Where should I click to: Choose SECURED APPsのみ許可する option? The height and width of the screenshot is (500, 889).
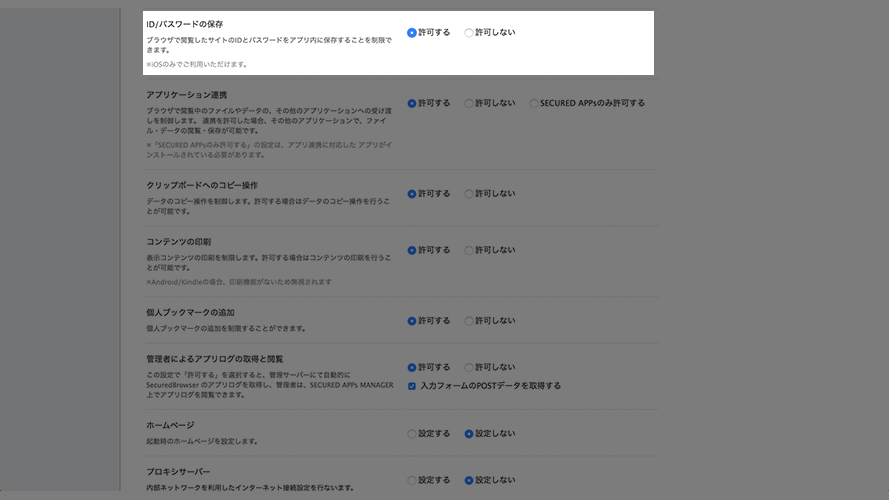pyautogui.click(x=534, y=104)
